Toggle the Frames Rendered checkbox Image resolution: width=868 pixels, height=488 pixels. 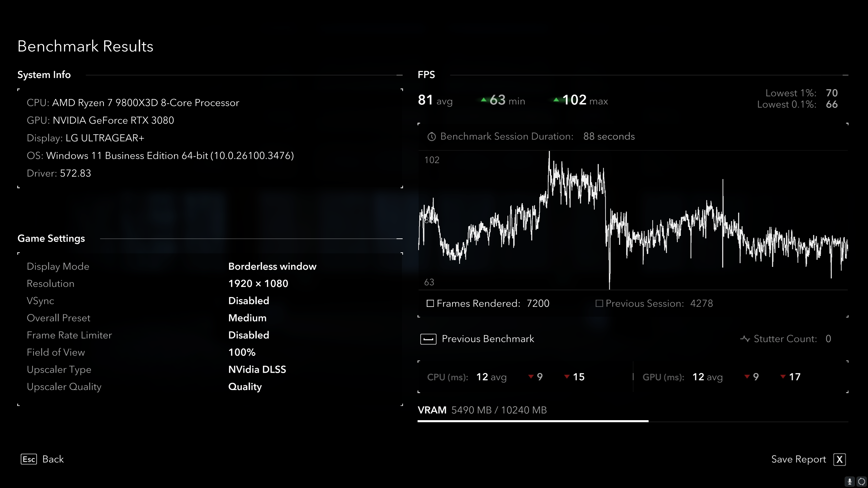coord(430,304)
